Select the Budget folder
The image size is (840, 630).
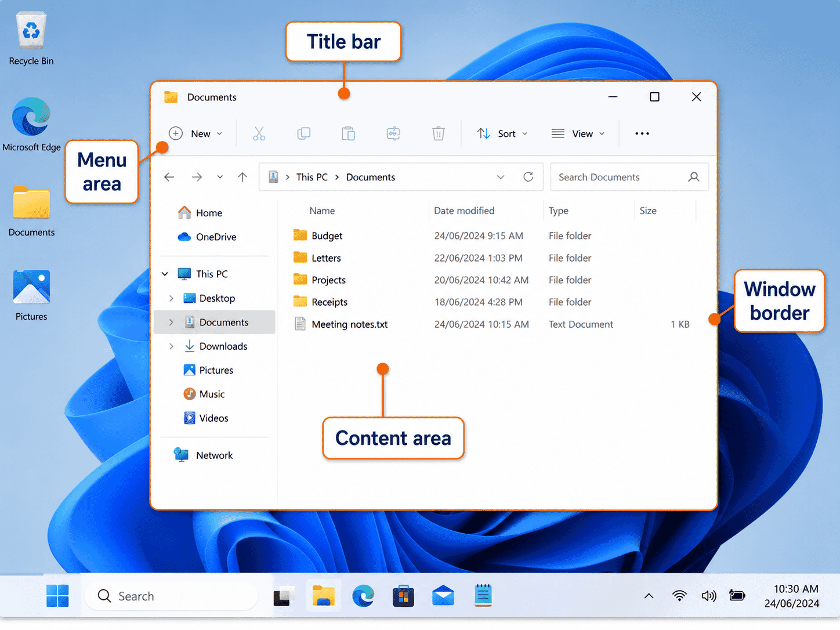[317, 236]
